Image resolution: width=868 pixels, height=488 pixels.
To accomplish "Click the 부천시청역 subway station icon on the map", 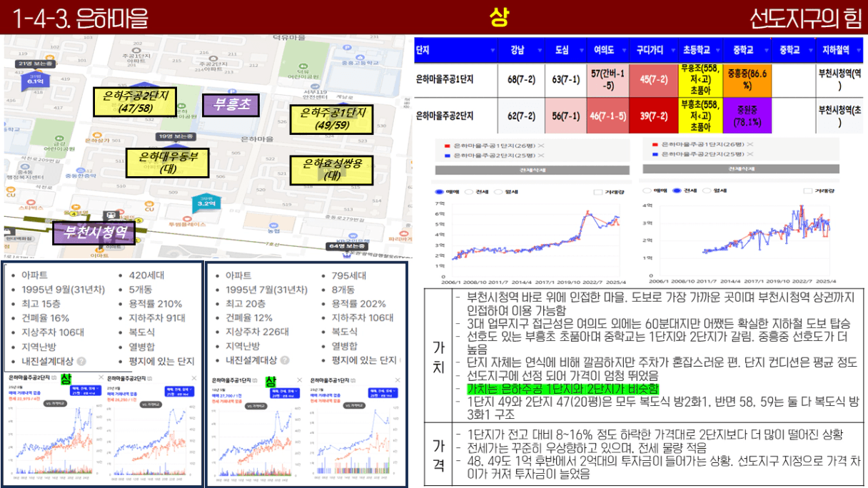I will [x=110, y=215].
